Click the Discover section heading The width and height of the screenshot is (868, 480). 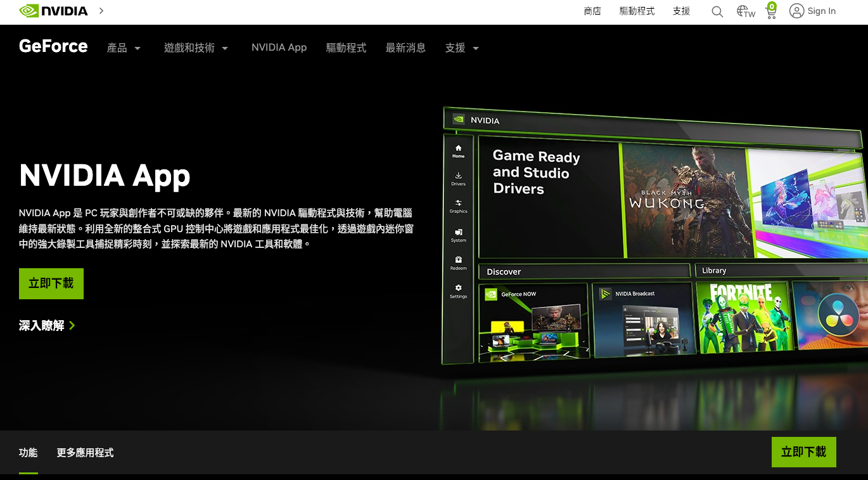point(504,271)
